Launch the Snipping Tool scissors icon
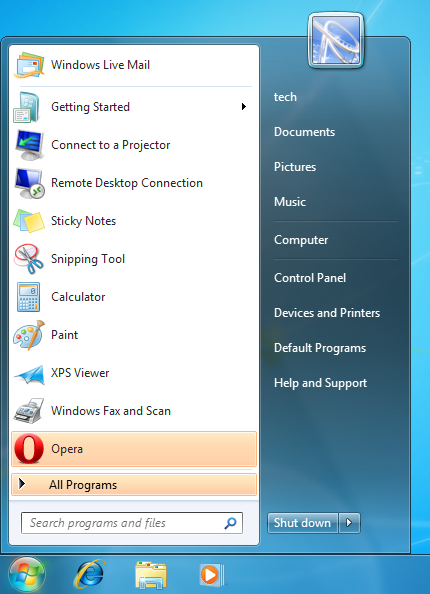Image resolution: width=430 pixels, height=594 pixels. pos(29,259)
